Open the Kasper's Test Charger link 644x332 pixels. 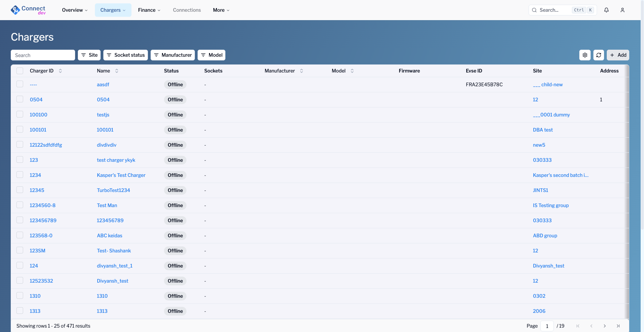coord(121,175)
